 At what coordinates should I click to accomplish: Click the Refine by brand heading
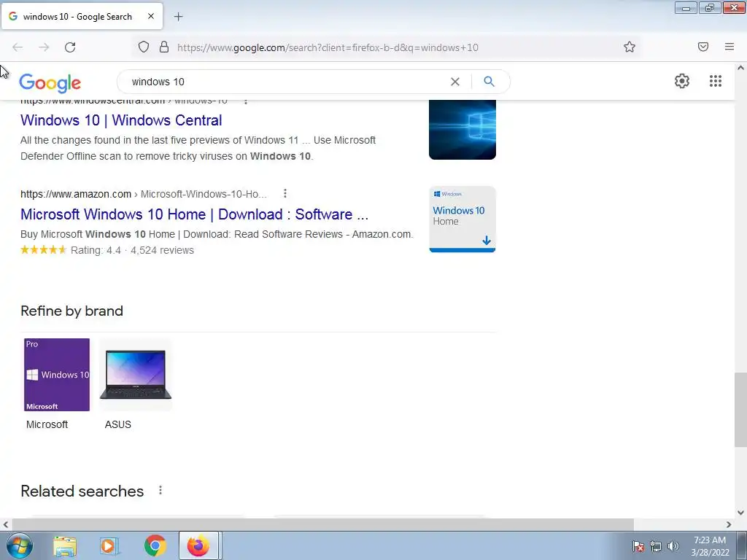(72, 311)
